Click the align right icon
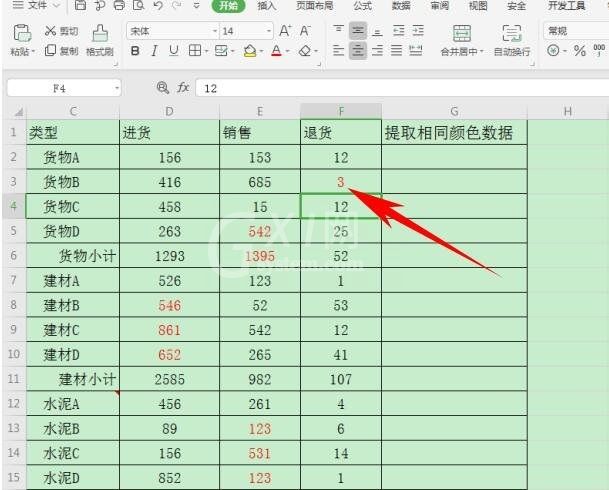609x490 pixels. [x=377, y=50]
